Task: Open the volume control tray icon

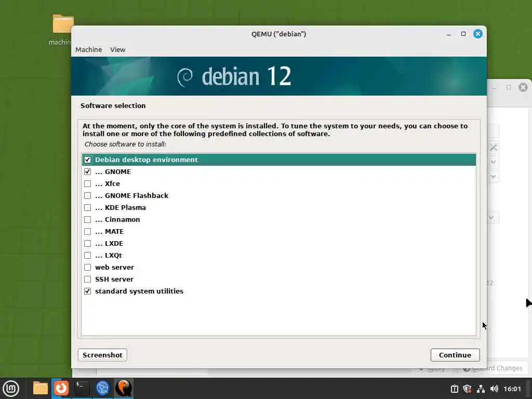Action: (x=494, y=389)
